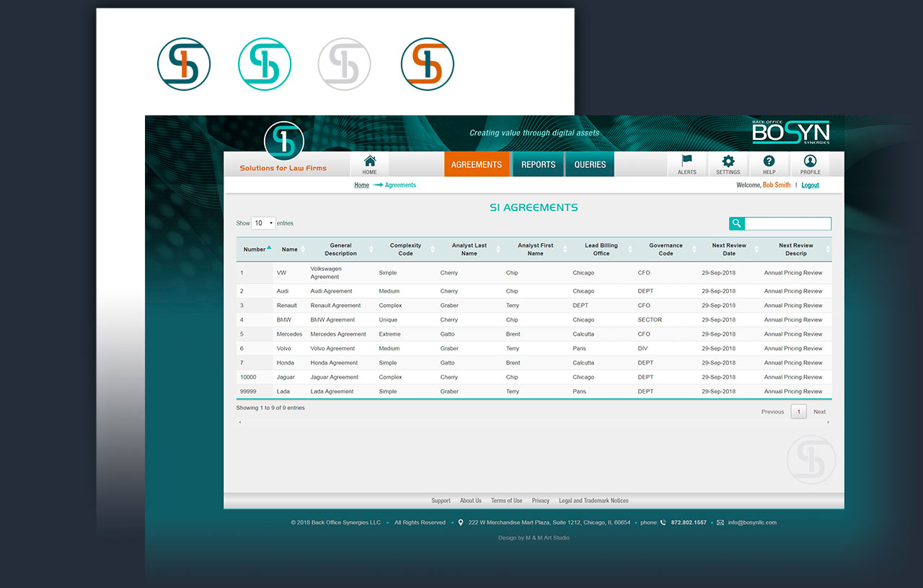Open Alerts flag icon
Screen dimensions: 923x588
pyautogui.click(x=686, y=161)
